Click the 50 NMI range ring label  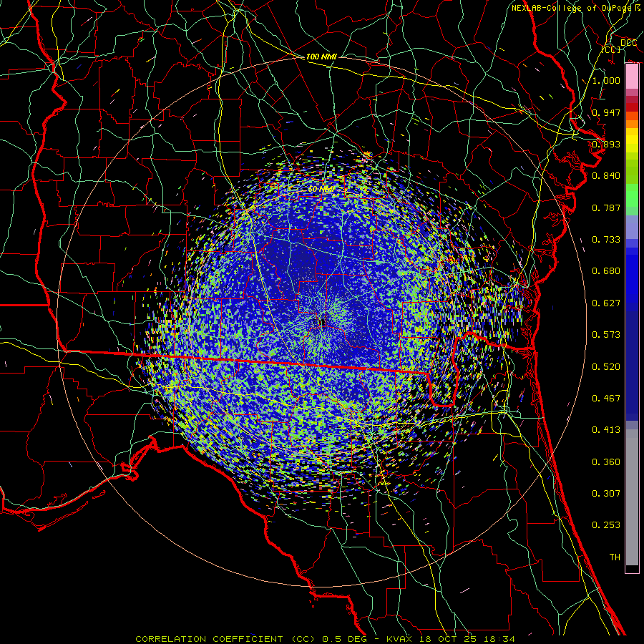click(321, 189)
